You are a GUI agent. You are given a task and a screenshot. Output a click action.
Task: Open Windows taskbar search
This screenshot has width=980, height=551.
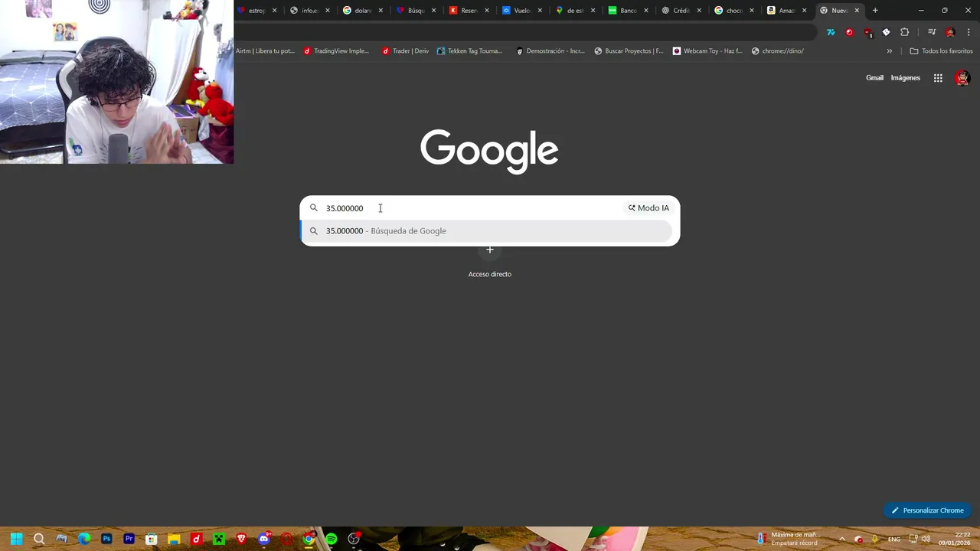39,539
